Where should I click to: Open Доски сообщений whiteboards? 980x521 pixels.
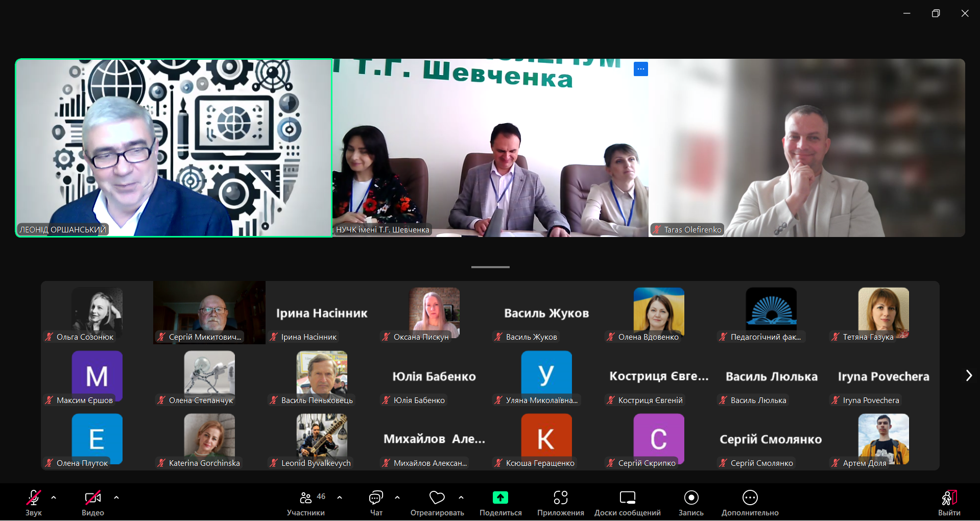pos(627,498)
